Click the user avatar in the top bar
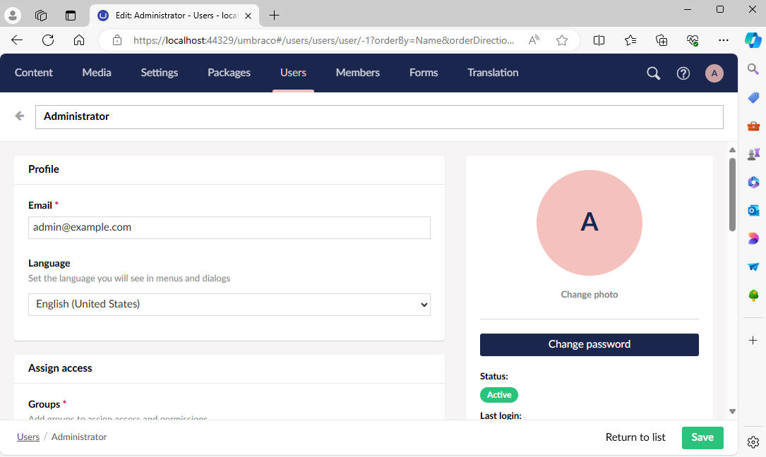766x457 pixels. (714, 73)
